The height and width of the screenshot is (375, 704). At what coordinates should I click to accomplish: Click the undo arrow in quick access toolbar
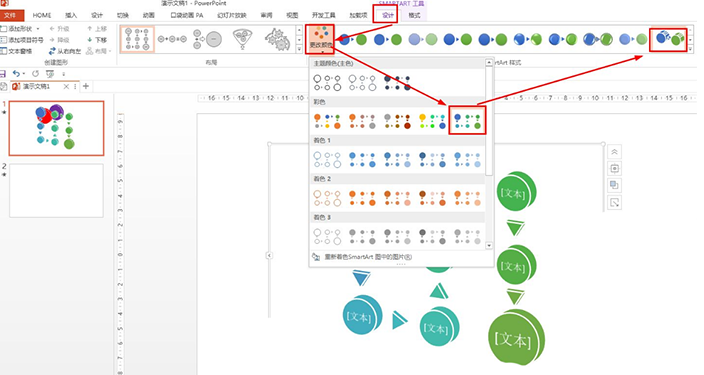coord(16,74)
